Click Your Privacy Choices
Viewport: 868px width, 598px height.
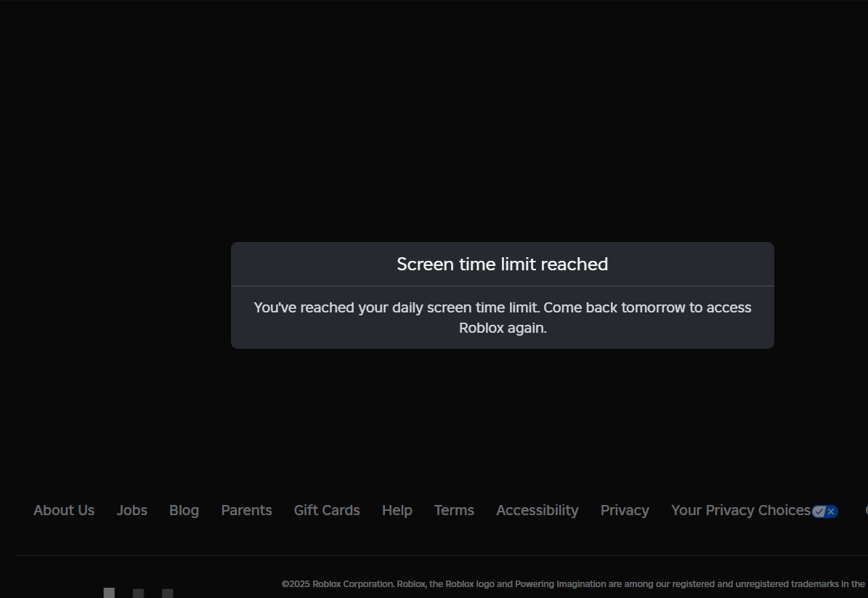tap(739, 510)
